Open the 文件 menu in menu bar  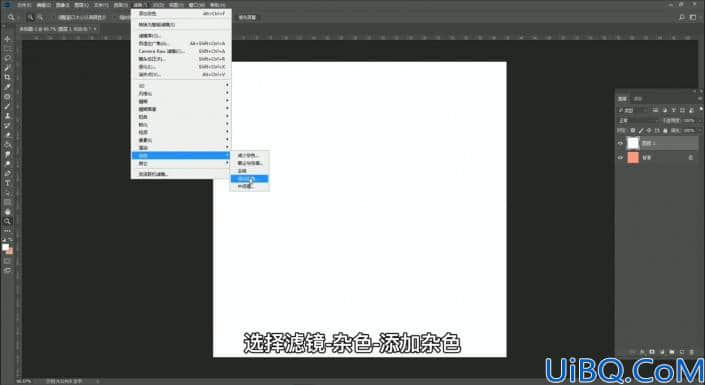[24, 5]
